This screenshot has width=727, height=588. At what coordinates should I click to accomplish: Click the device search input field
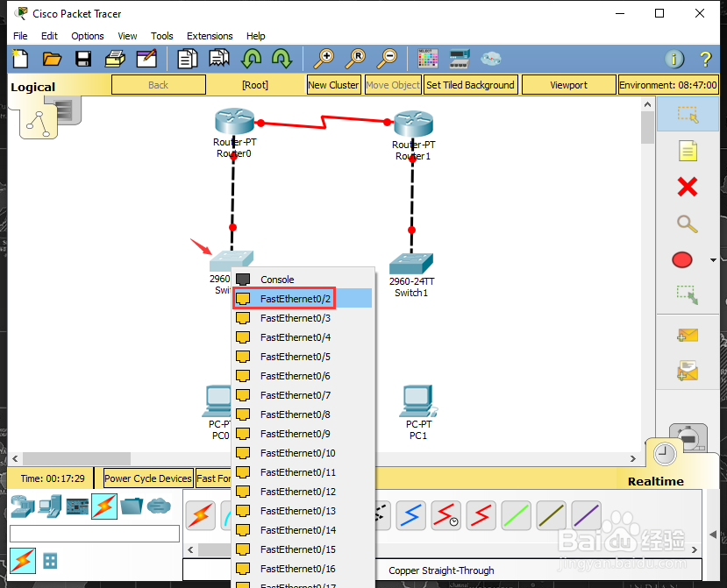tap(95, 534)
